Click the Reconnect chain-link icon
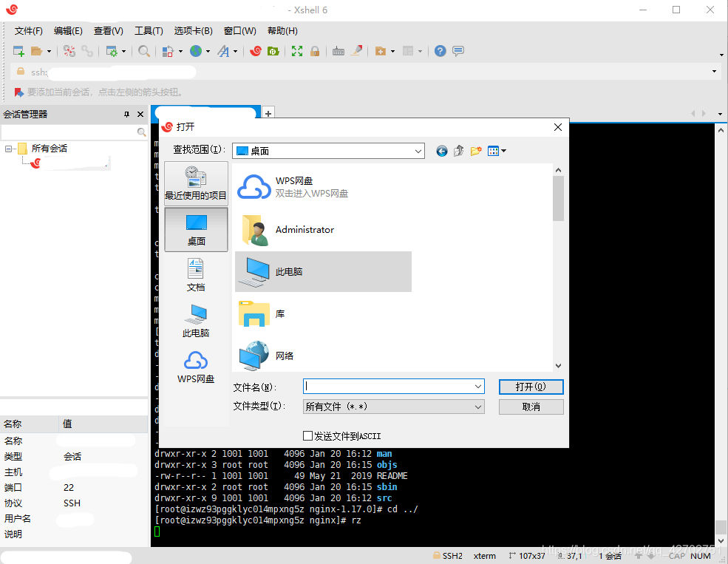The width and height of the screenshot is (728, 564). click(x=87, y=51)
